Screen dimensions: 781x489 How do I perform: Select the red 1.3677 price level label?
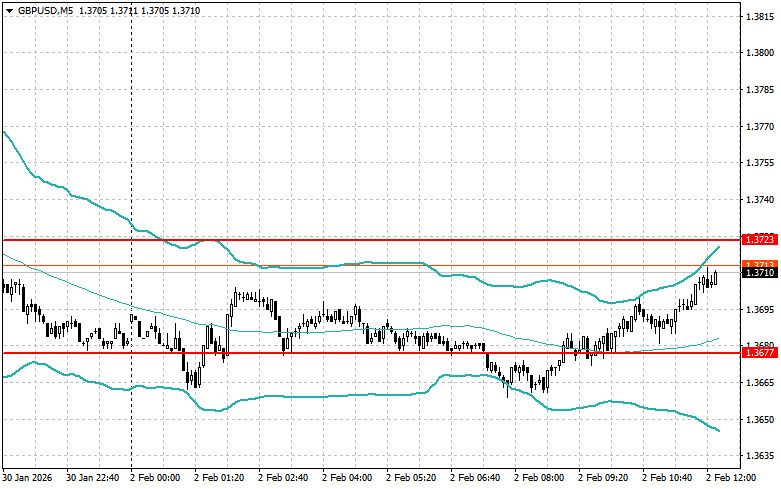[x=760, y=353]
